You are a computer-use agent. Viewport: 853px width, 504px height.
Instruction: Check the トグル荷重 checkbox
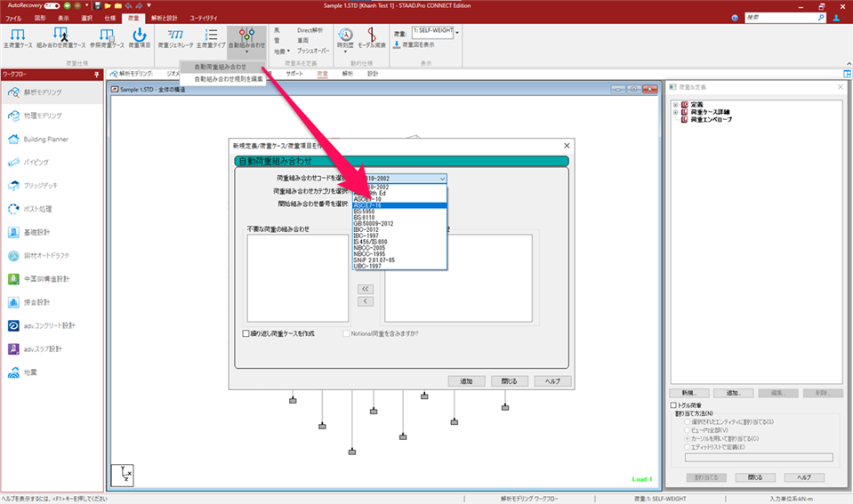(x=673, y=405)
